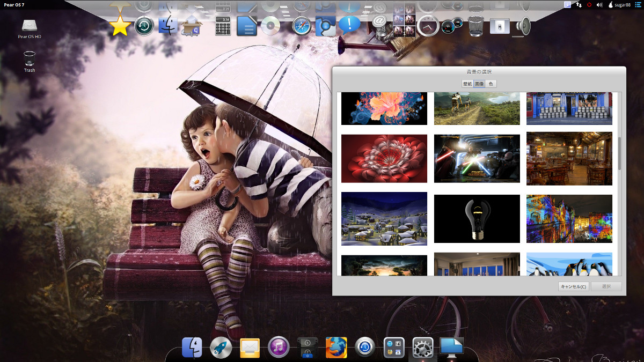644x362 pixels.
Task: Select the penguins wallpaper thumbnail
Action: (569, 264)
